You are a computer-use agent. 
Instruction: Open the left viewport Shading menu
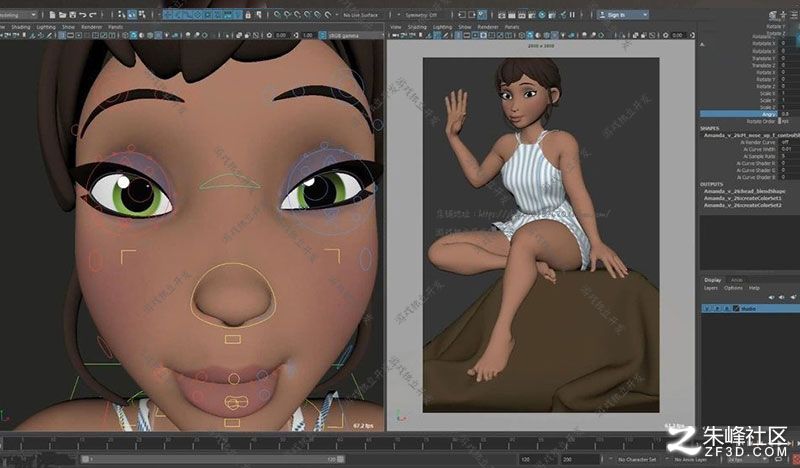21,27
